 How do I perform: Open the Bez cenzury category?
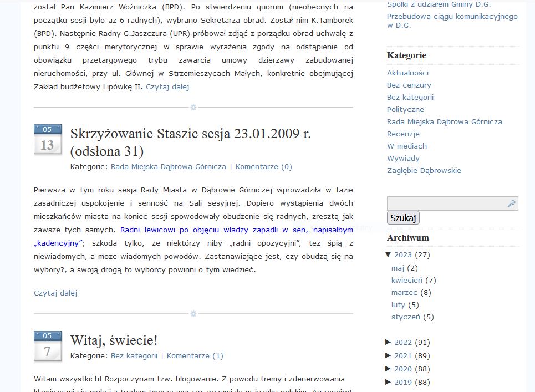pyautogui.click(x=409, y=85)
